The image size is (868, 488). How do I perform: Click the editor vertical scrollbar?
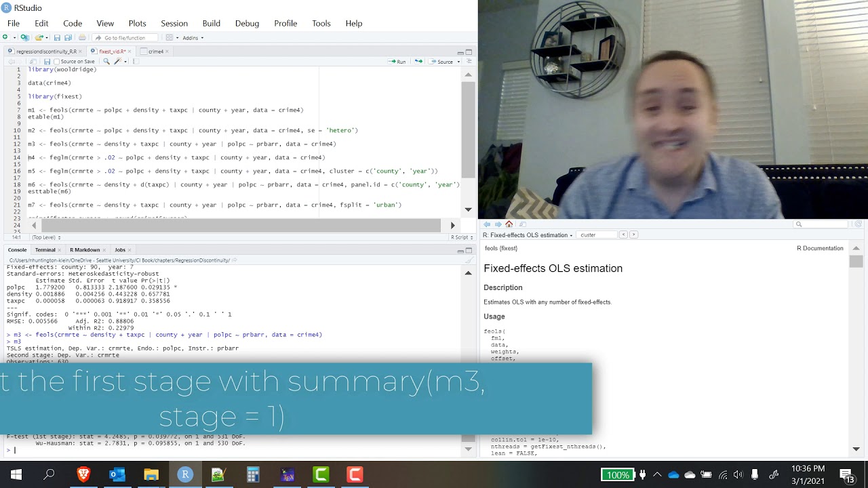[468, 129]
